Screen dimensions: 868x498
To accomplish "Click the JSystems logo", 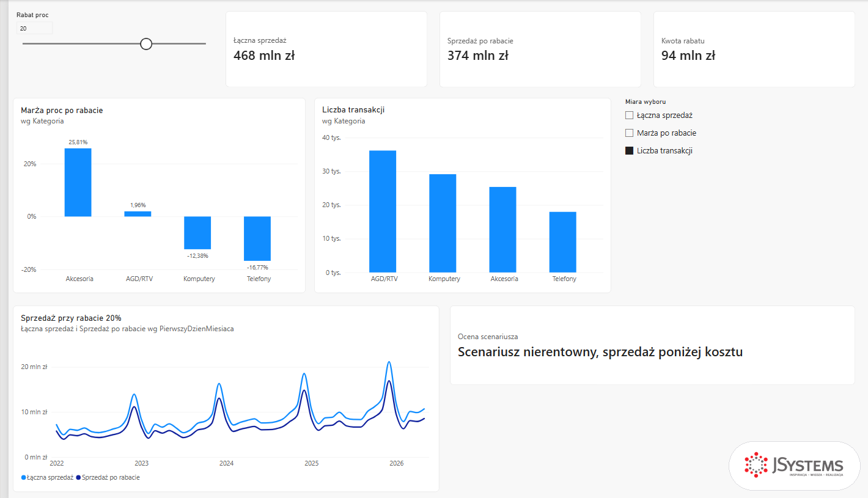I will pos(794,466).
